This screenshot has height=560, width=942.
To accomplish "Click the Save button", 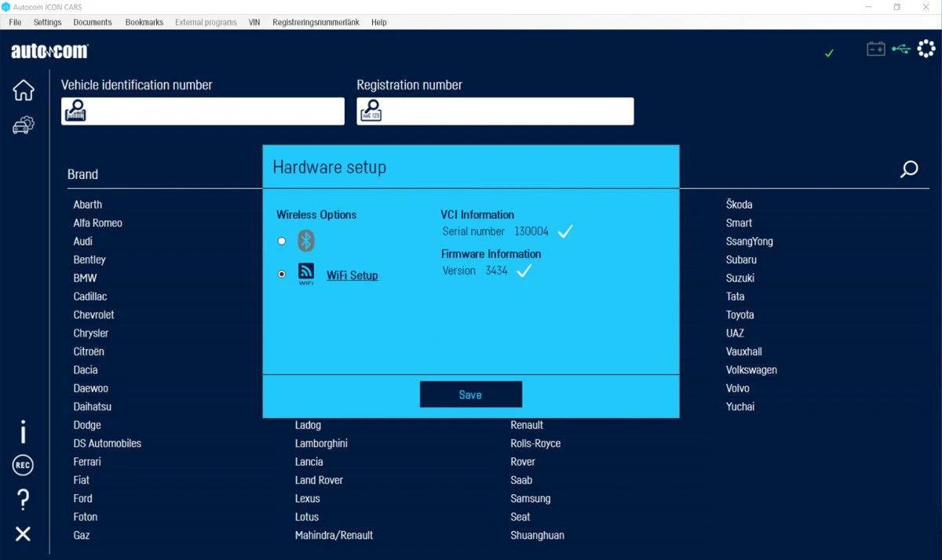I will 471,395.
